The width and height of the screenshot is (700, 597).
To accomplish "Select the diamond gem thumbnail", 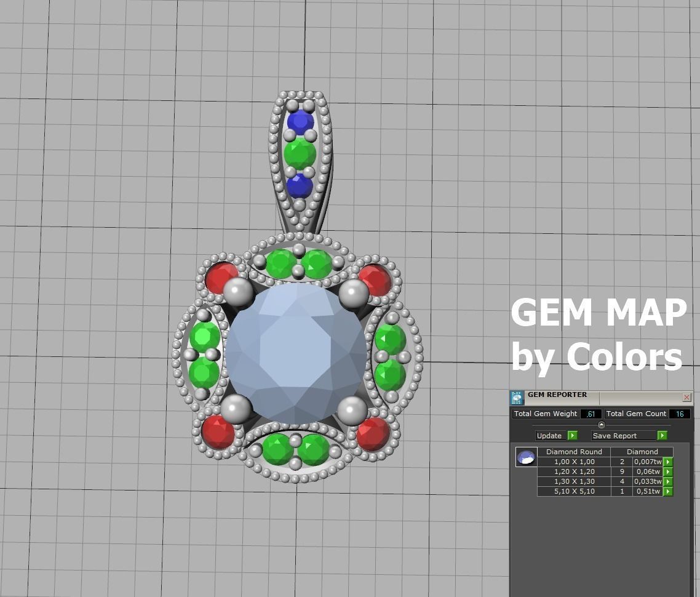I will 526,457.
